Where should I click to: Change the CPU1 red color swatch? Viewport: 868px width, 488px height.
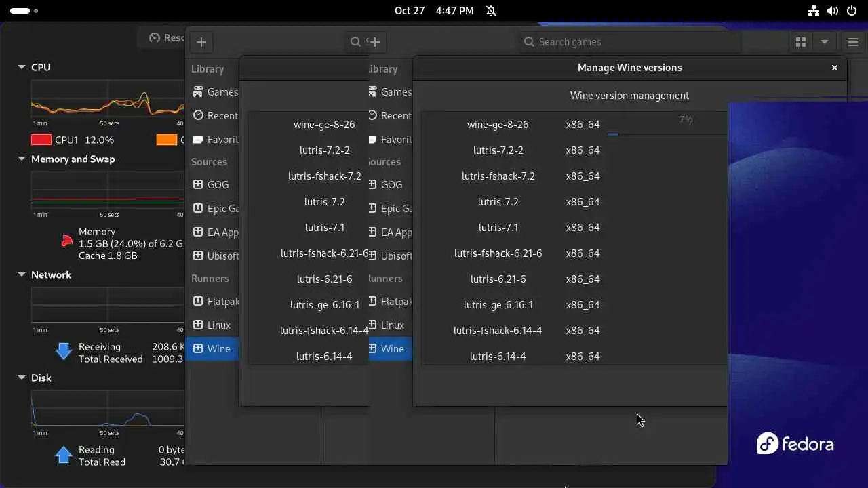coord(41,140)
